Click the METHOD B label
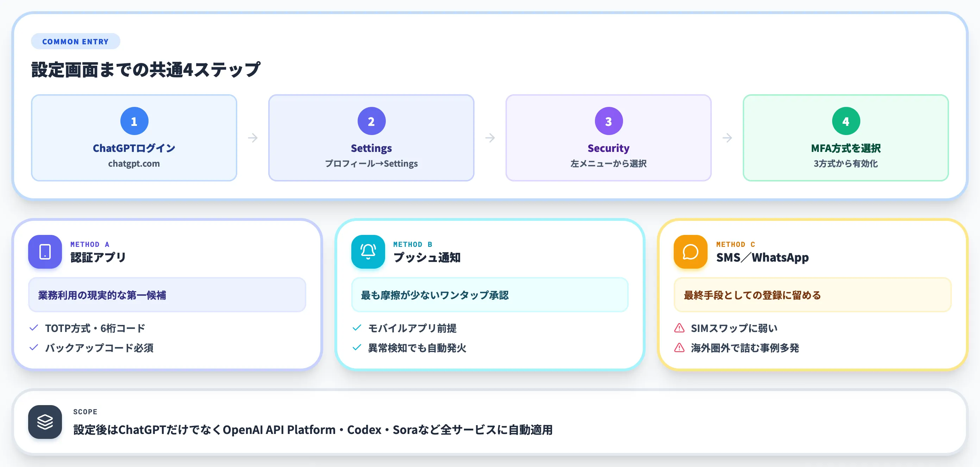The width and height of the screenshot is (980, 467). click(413, 244)
